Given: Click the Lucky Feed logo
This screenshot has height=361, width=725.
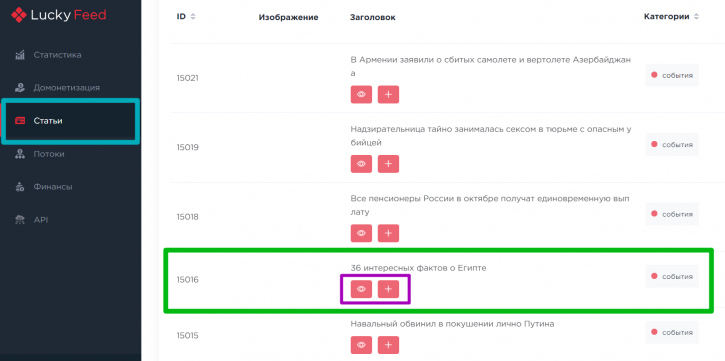Looking at the screenshot, I should 59,15.
